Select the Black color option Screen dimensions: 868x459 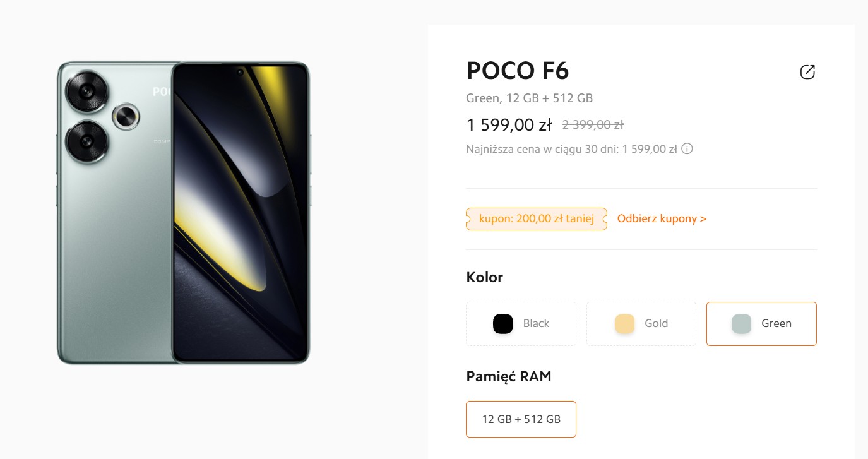521,324
